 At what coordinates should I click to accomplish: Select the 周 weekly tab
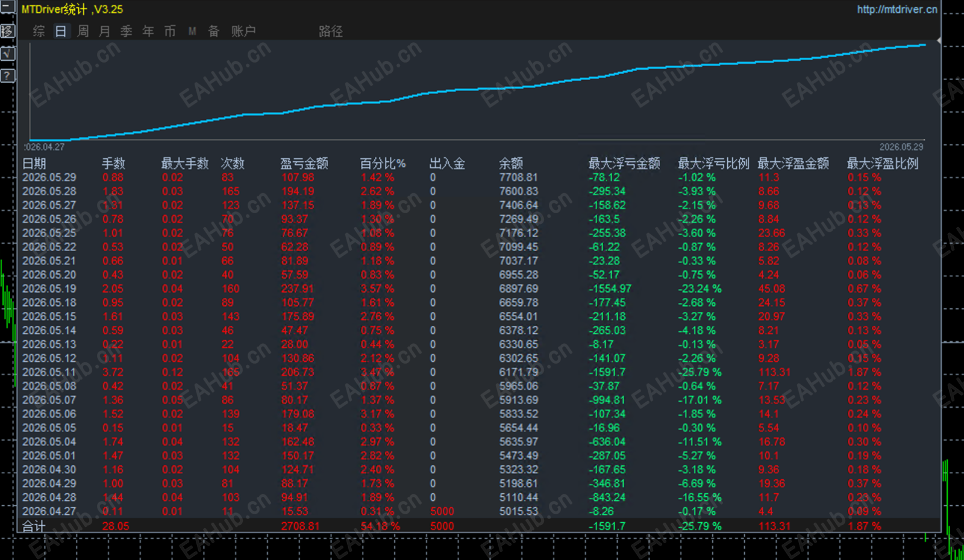[83, 31]
